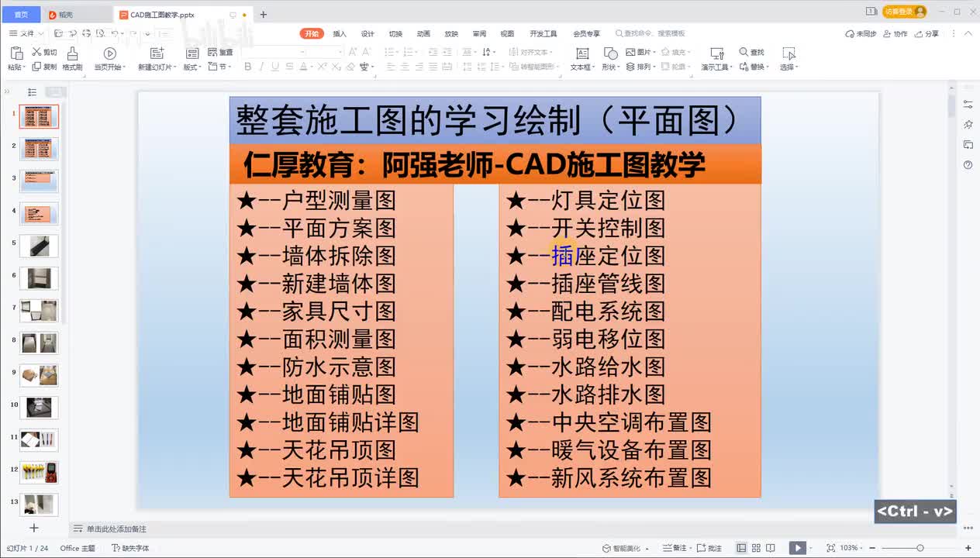Select slide 12 thumbnail
The height and width of the screenshot is (558, 980).
39,472
